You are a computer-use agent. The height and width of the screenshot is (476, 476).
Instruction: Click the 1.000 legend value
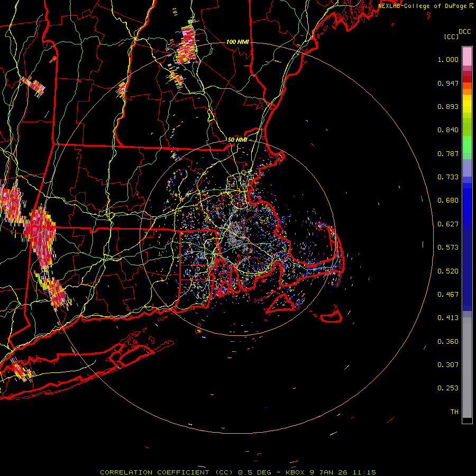click(448, 59)
